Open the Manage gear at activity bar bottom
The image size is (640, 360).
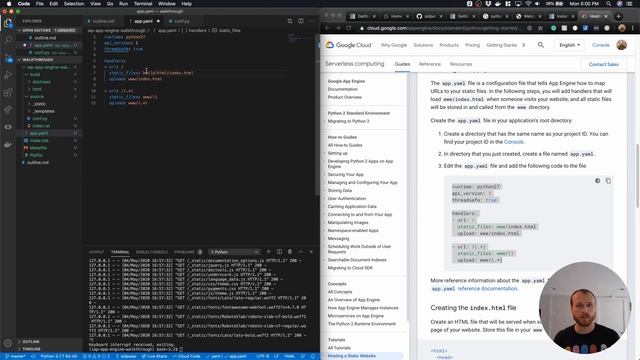[8, 344]
